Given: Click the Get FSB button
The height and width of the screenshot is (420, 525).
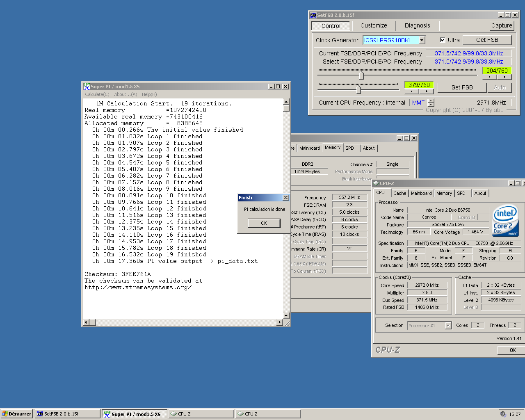Looking at the screenshot, I should [487, 40].
